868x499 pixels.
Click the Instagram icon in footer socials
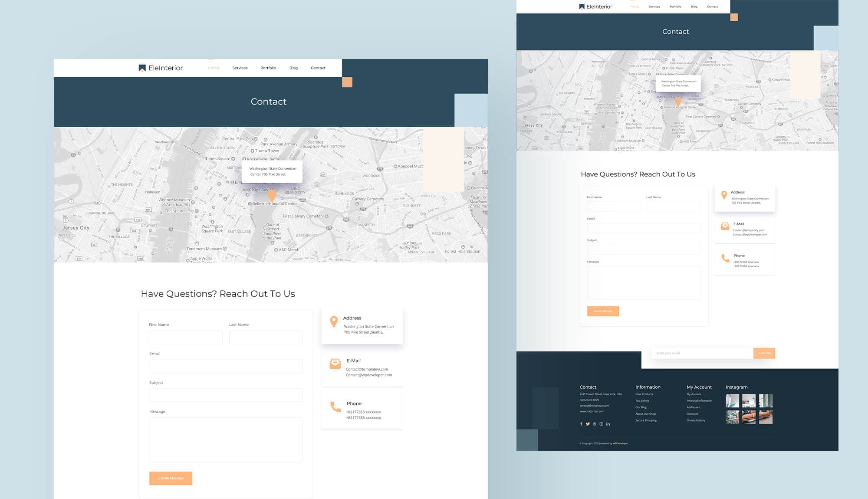(x=601, y=424)
